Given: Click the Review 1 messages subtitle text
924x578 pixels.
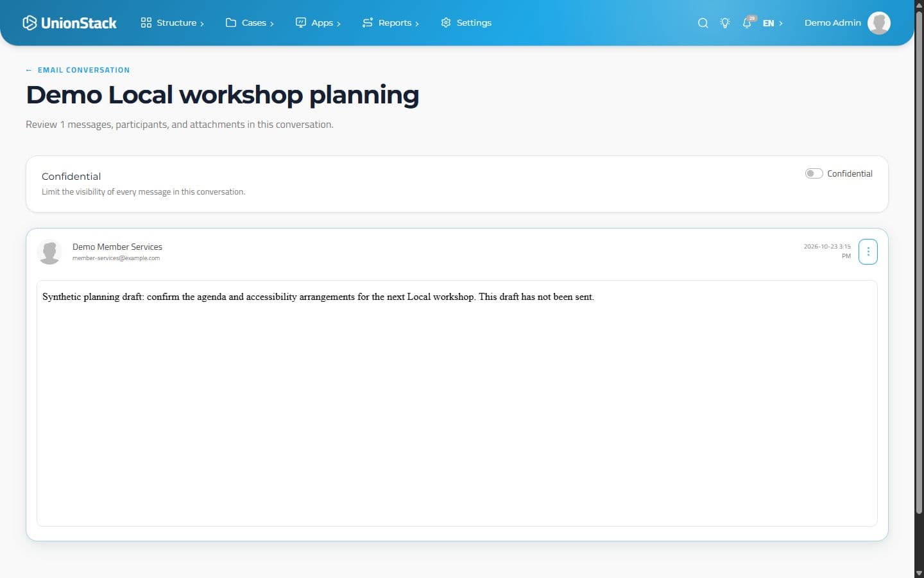Looking at the screenshot, I should [x=180, y=125].
